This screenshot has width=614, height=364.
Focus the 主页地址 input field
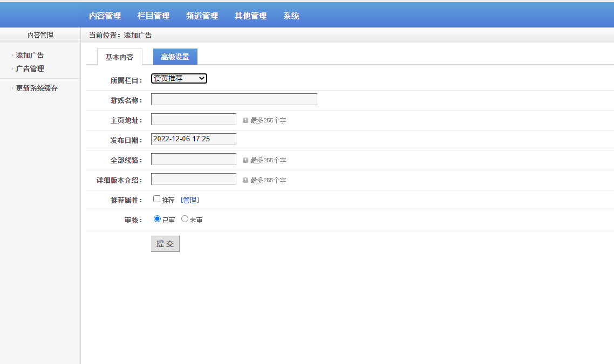point(194,119)
